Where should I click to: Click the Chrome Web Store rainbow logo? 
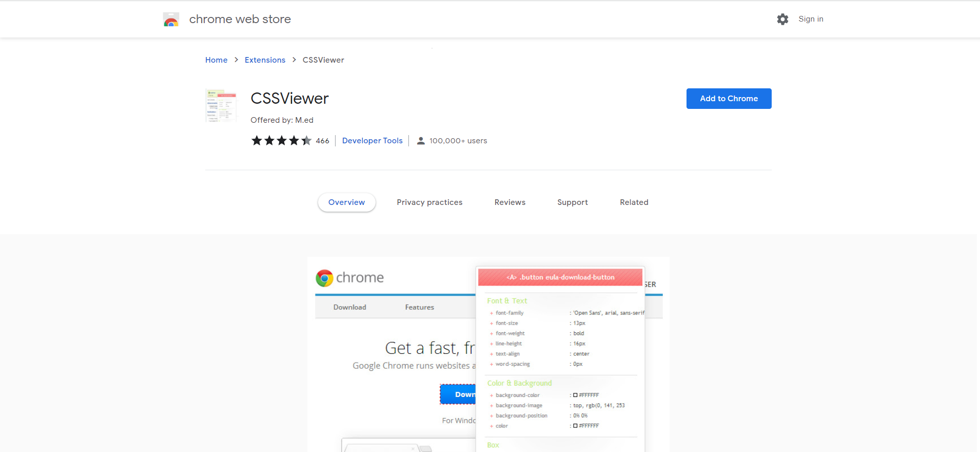[171, 20]
